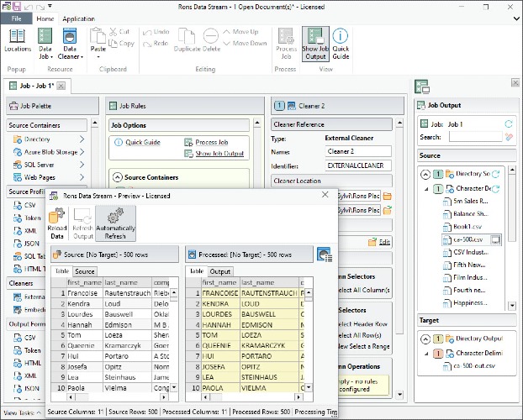
Task: Click Reload Data in Preview window
Action: pos(57,223)
